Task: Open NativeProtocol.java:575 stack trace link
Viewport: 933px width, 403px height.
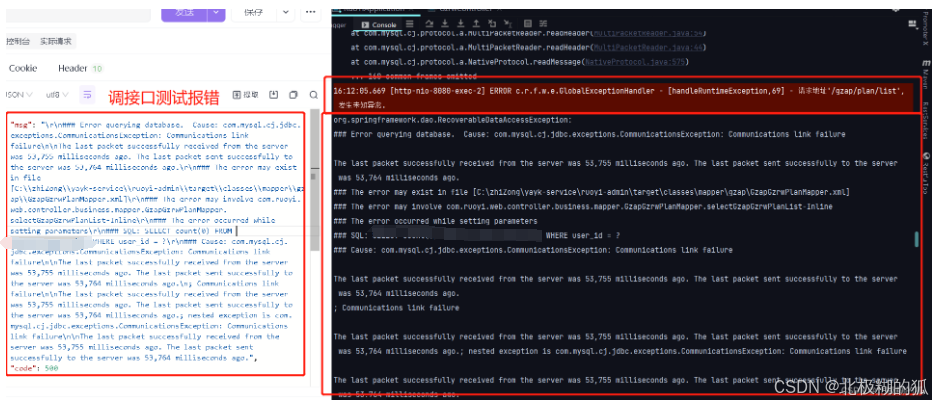Action: [636, 61]
